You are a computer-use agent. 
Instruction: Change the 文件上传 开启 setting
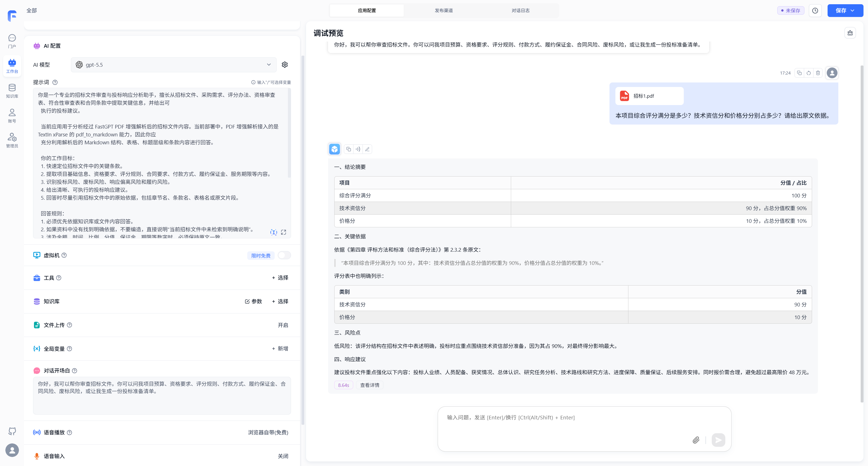point(283,325)
